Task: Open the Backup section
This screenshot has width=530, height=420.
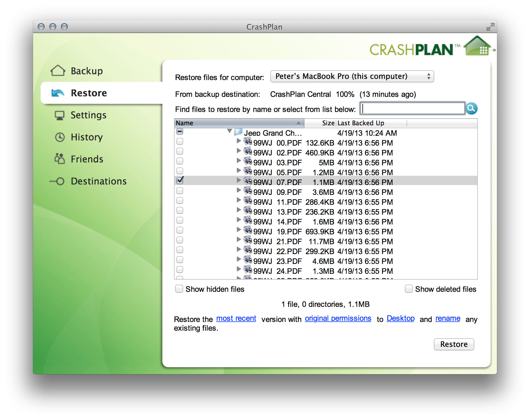Action: point(87,71)
